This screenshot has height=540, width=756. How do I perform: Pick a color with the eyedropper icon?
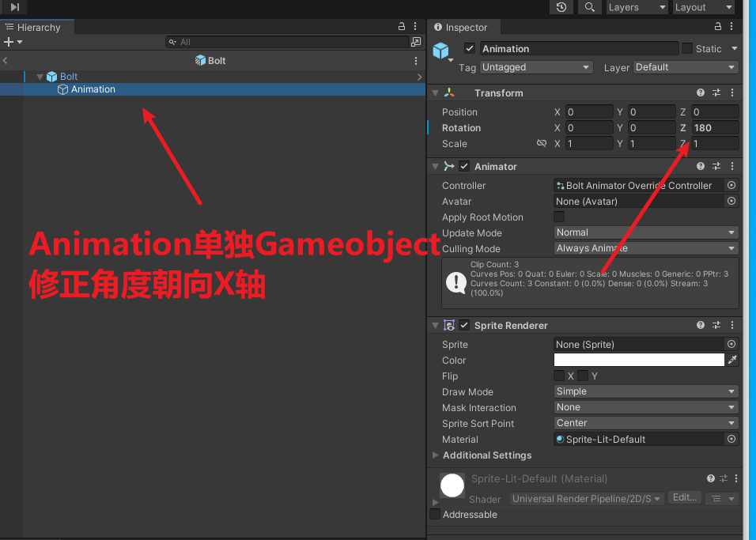click(732, 360)
